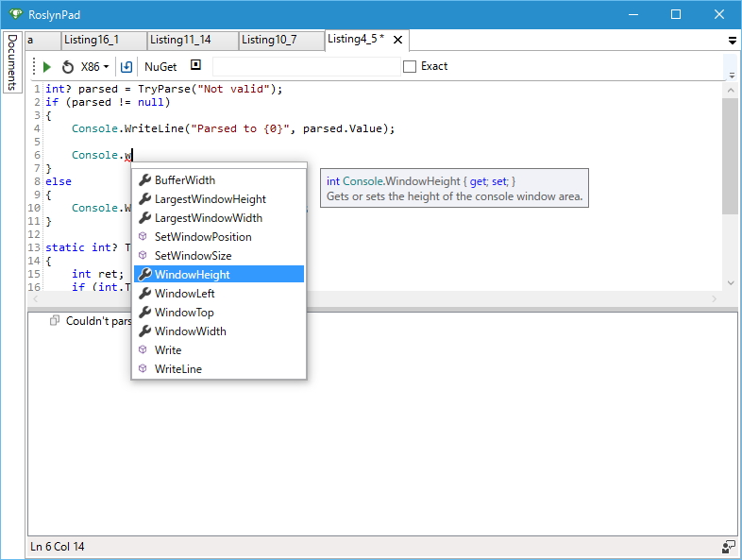Click the Ln 6 Col 14 status text

58,547
